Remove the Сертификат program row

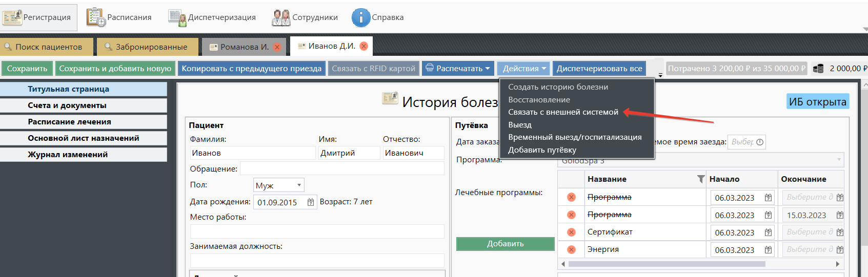(571, 232)
